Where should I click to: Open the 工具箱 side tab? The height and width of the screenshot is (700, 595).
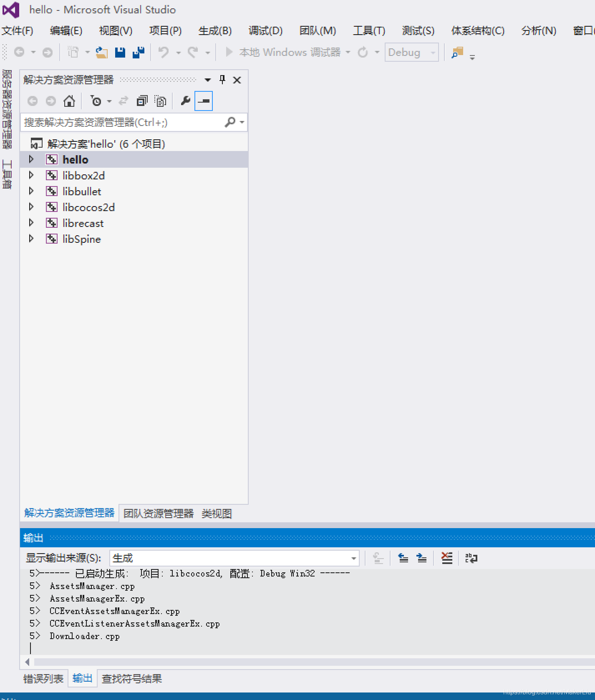[7, 174]
